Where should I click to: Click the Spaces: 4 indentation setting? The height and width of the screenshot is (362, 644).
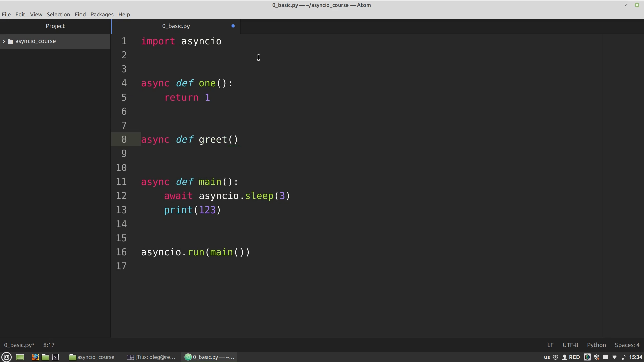627,345
